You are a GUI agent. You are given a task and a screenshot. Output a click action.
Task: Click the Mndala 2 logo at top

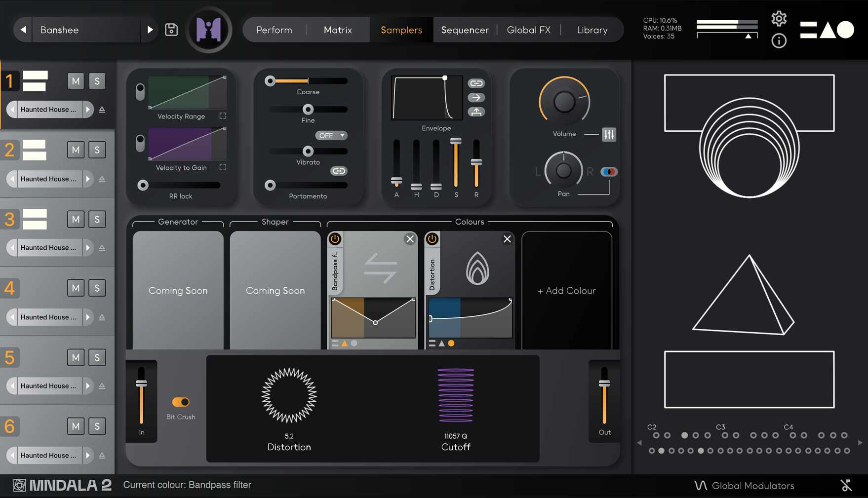coord(208,29)
